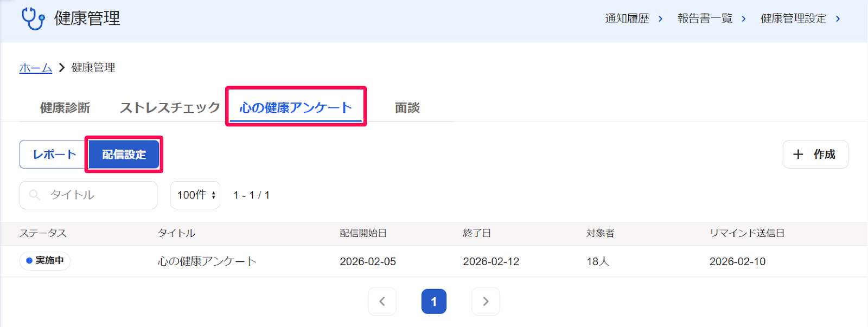Go to the previous page with the left arrow
The height and width of the screenshot is (327, 868).
click(x=382, y=302)
